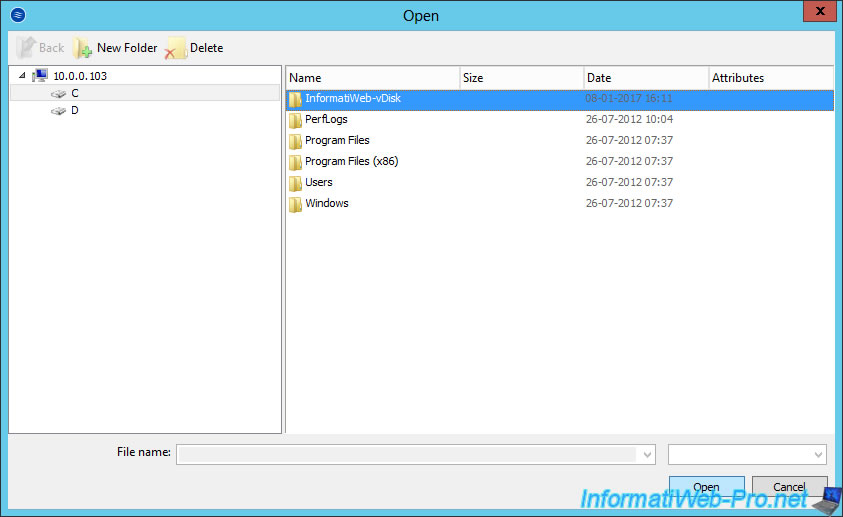This screenshot has width=843, height=517.
Task: Sort by the Date column header
Action: point(645,78)
